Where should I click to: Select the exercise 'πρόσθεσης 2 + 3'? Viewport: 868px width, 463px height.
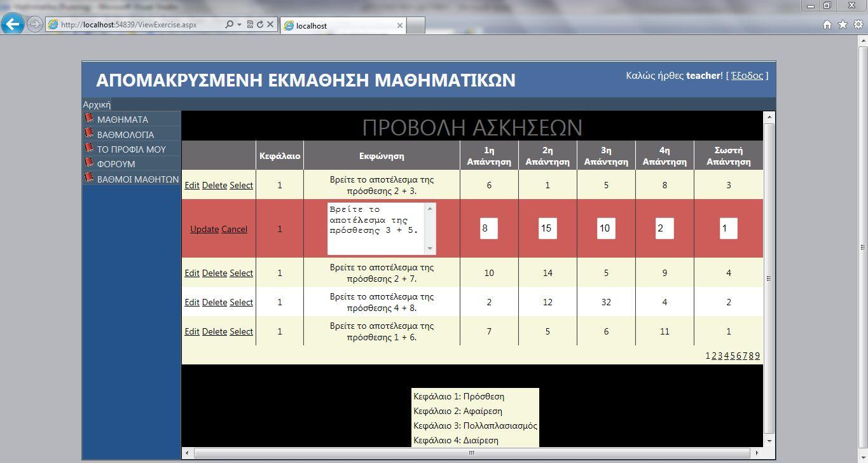[x=241, y=185]
